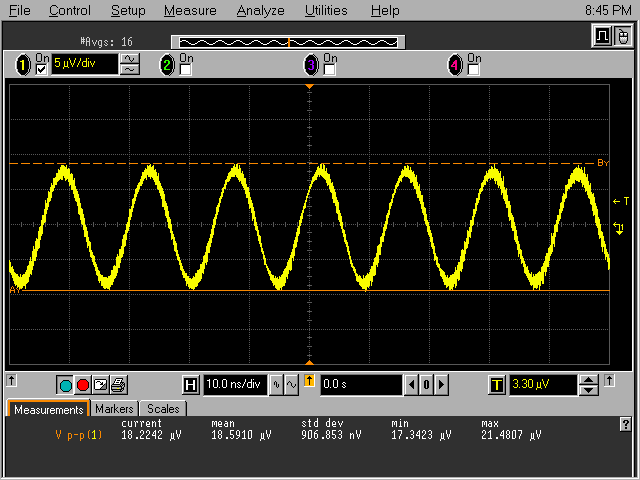Open the 3.30 µV trigger level field
Screen dimensions: 640x480
(541, 384)
